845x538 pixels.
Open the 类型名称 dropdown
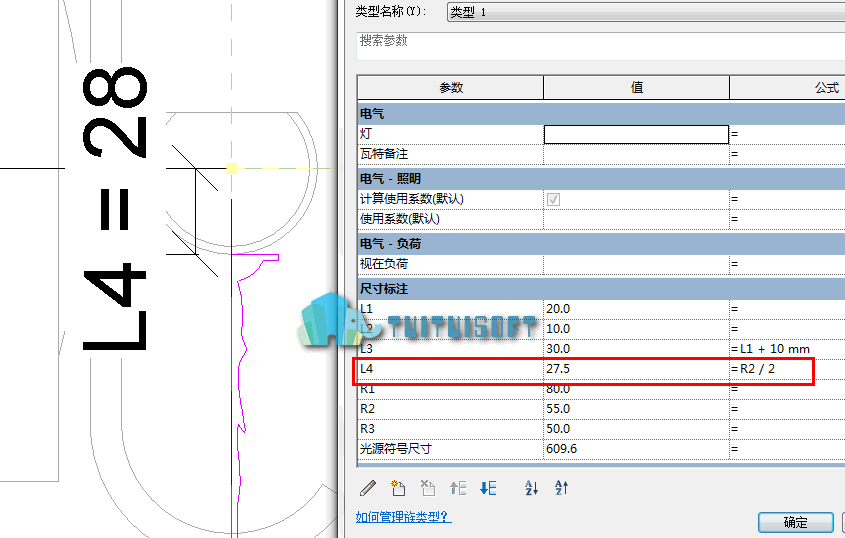(x=646, y=12)
